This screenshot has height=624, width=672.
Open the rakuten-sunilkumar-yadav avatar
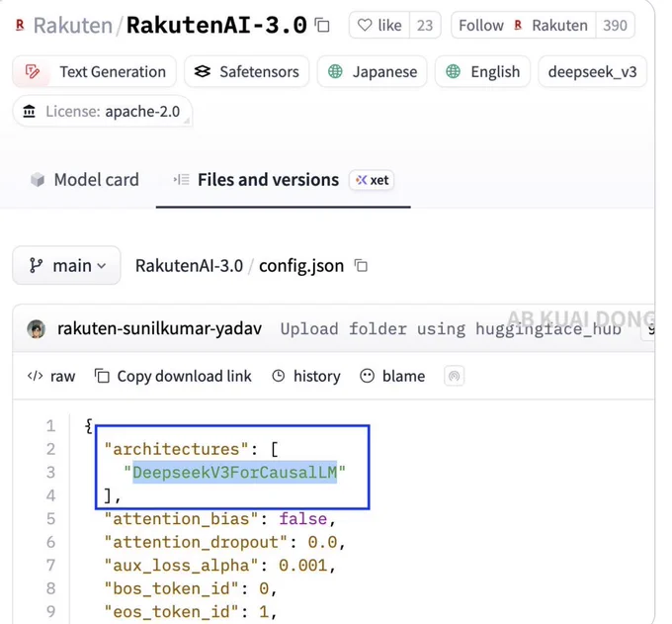point(36,329)
